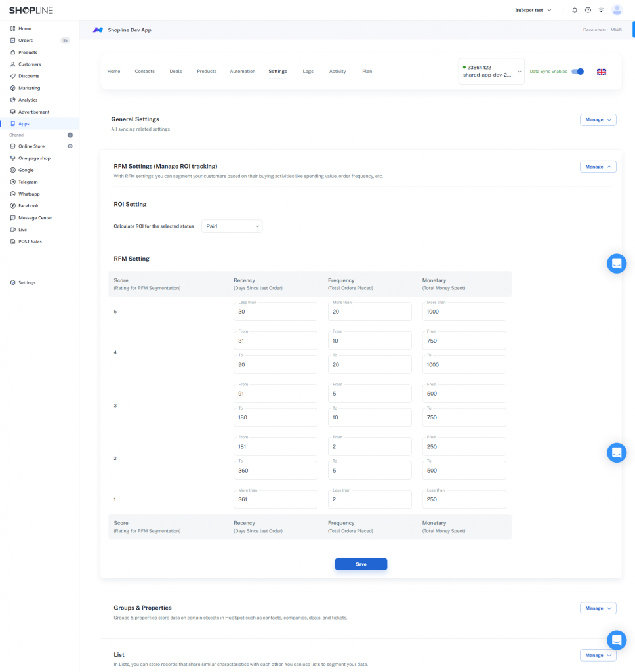Switch to the Automation tab
Viewport: 635px width, 672px height.
[x=243, y=71]
